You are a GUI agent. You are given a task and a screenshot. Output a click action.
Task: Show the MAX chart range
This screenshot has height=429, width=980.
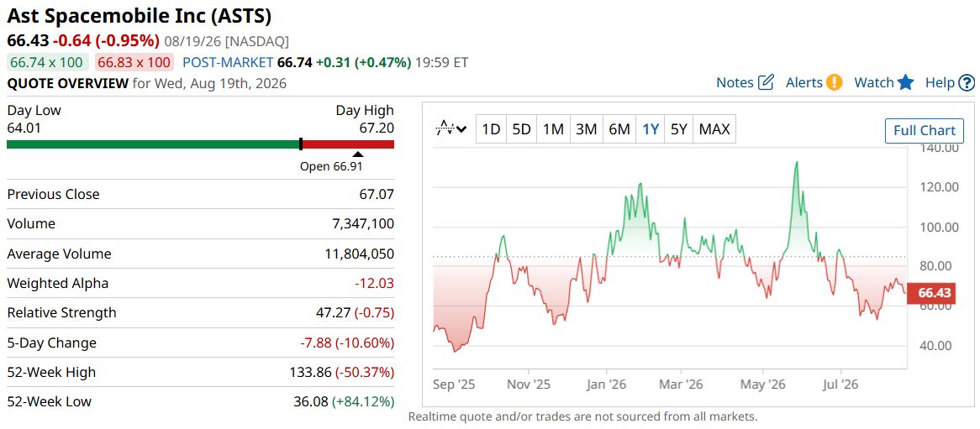coord(714,129)
